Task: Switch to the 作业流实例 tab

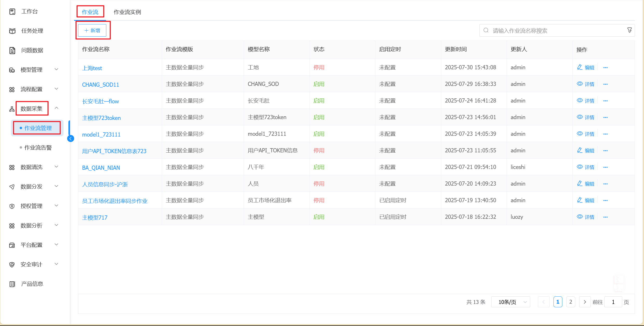Action: [x=127, y=12]
